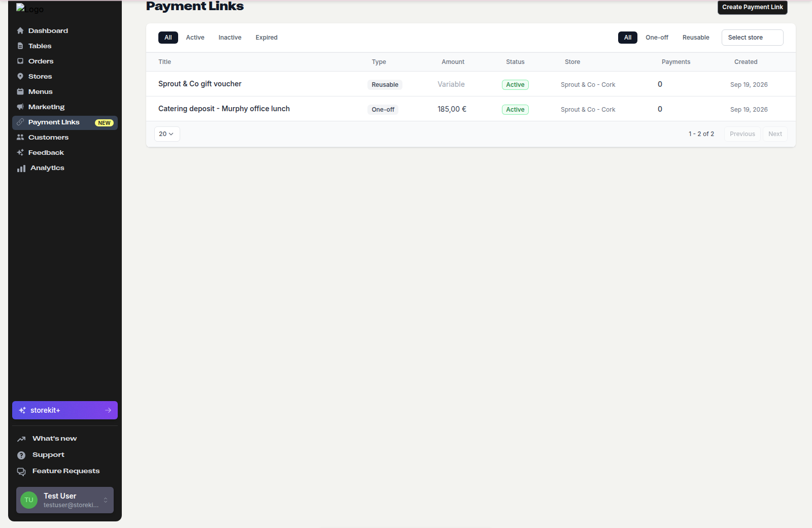The height and width of the screenshot is (528, 812).
Task: Click the Stores location pin icon
Action: [x=20, y=77]
